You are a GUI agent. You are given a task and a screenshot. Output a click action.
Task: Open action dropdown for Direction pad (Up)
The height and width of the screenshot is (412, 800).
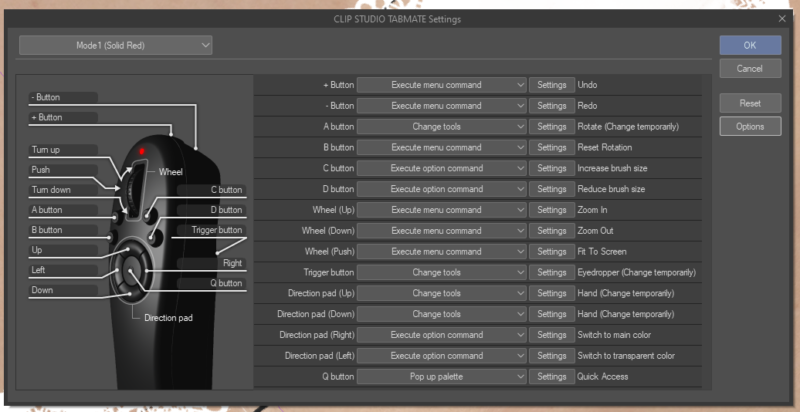(x=441, y=294)
